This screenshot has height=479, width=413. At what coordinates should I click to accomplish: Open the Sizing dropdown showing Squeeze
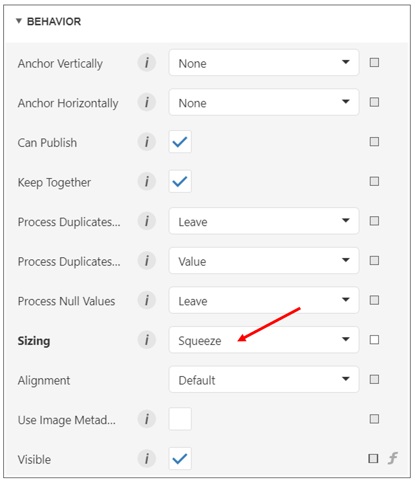(264, 340)
